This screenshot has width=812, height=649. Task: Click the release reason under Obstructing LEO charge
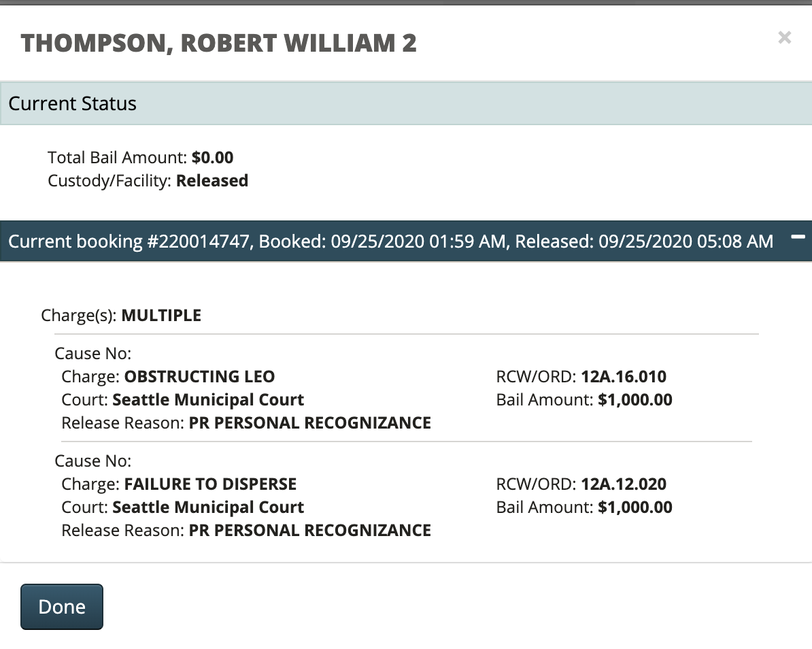click(x=309, y=423)
